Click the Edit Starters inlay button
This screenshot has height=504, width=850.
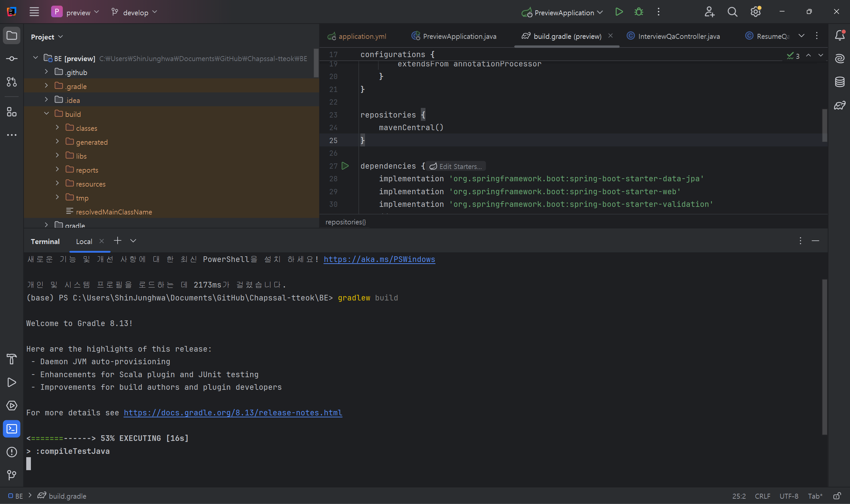pyautogui.click(x=456, y=166)
